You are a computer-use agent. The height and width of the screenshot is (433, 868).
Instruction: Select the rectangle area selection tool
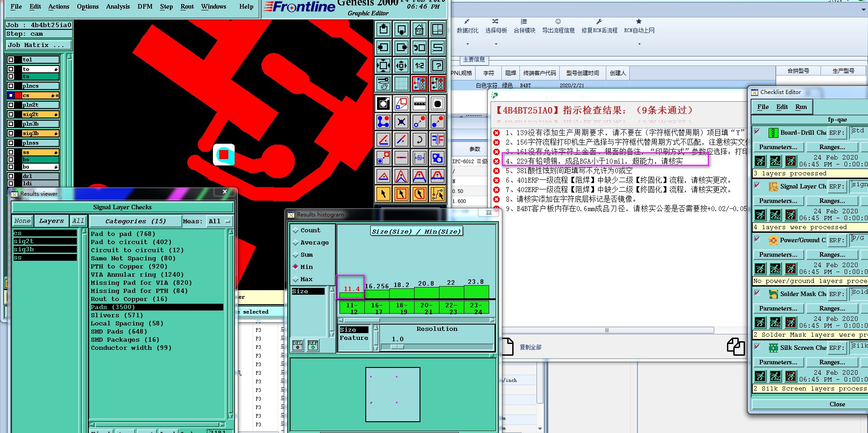click(401, 194)
